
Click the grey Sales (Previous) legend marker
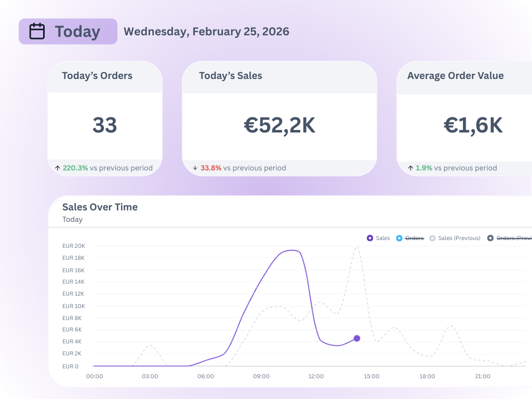[x=432, y=238]
